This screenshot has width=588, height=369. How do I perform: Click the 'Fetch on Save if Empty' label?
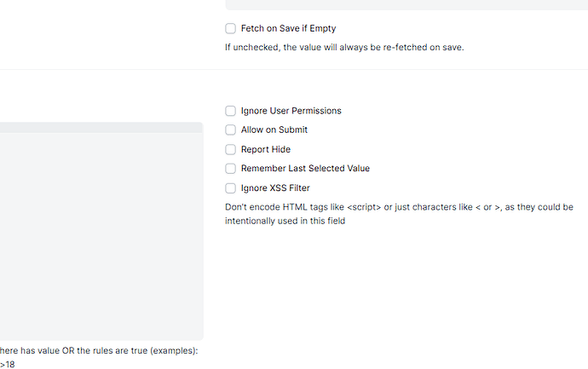(x=288, y=28)
